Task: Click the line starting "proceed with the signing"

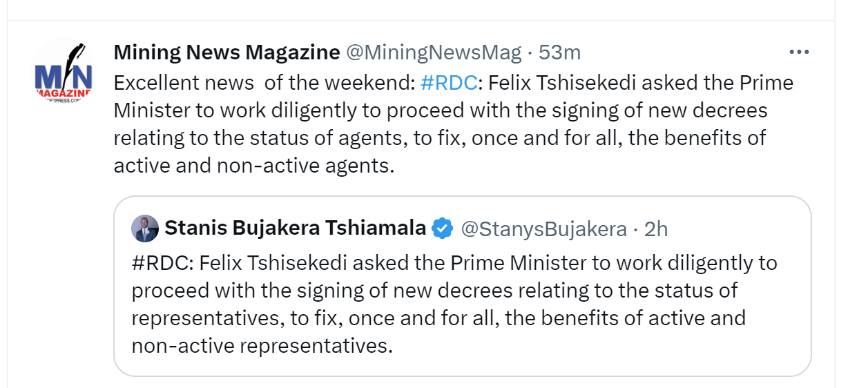Action: tap(434, 290)
